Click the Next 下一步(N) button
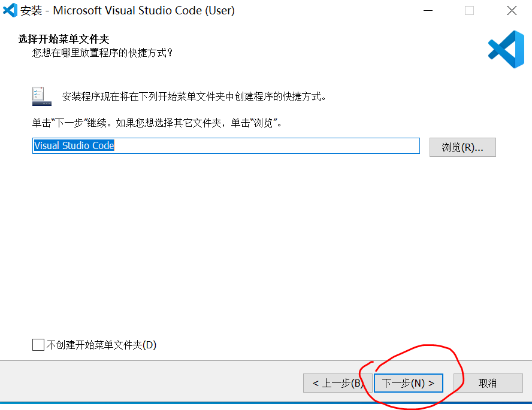 click(409, 383)
